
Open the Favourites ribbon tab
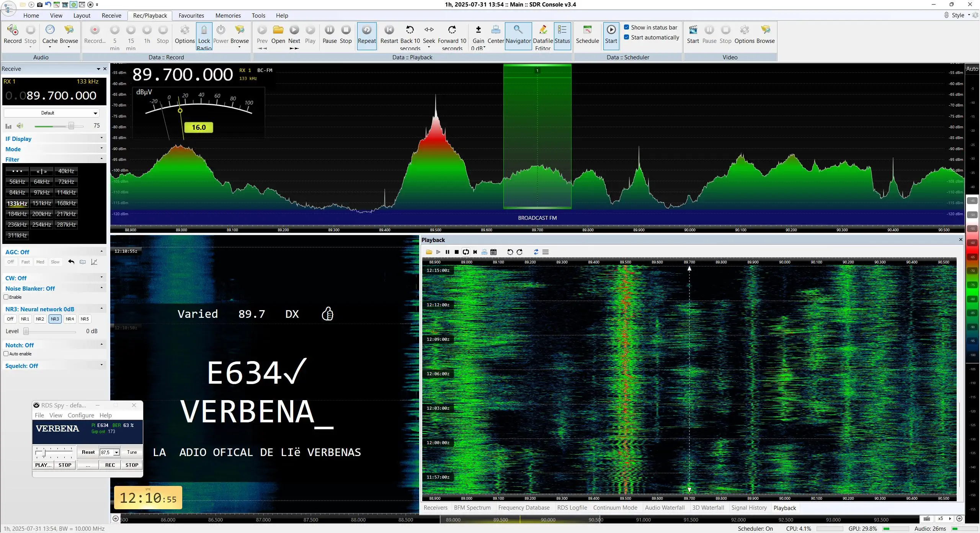[x=191, y=16]
